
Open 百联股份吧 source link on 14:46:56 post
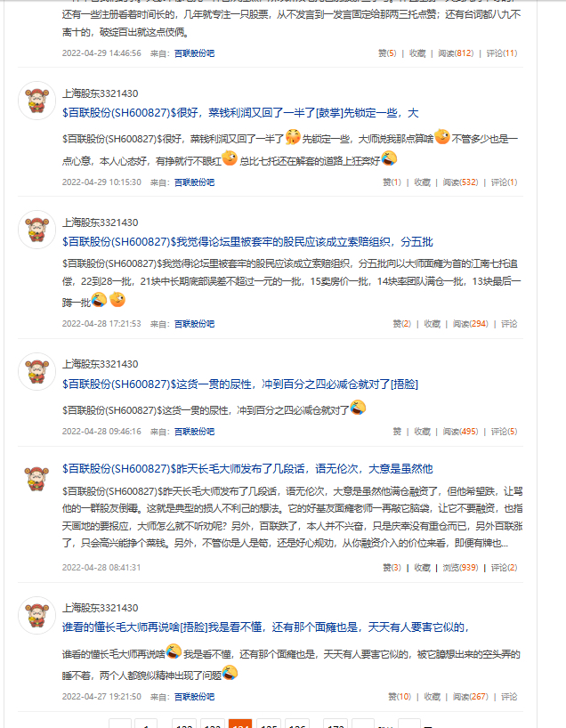(194, 53)
